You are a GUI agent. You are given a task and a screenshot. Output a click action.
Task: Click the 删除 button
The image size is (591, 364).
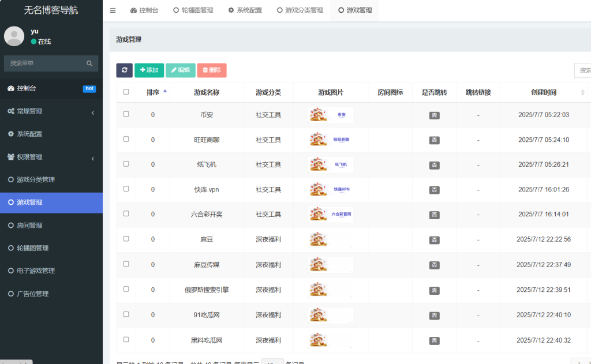tap(211, 69)
